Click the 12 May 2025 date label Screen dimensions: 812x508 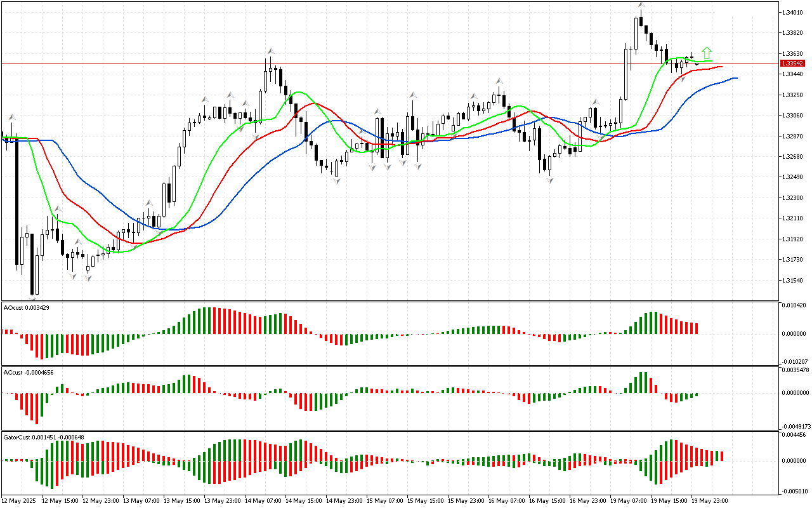point(18,500)
